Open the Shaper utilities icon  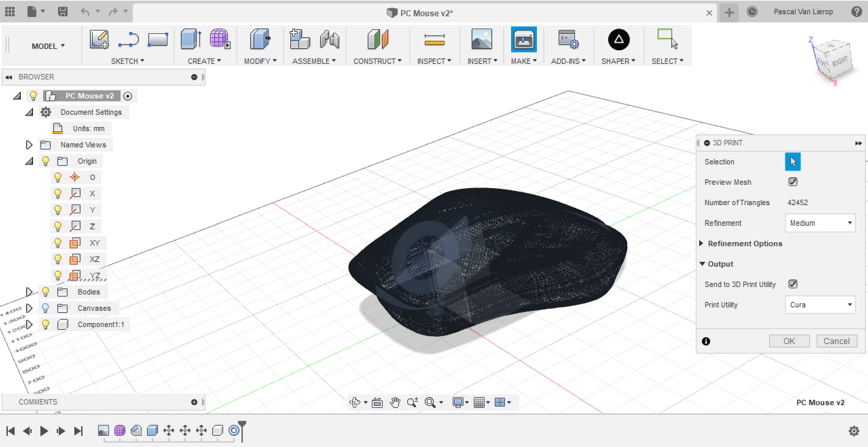[618, 40]
